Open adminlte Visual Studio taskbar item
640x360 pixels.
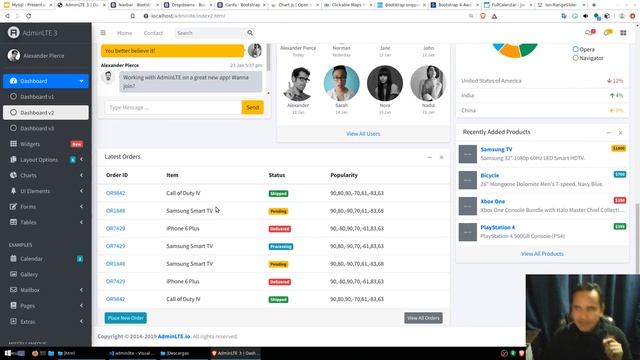tap(133, 353)
